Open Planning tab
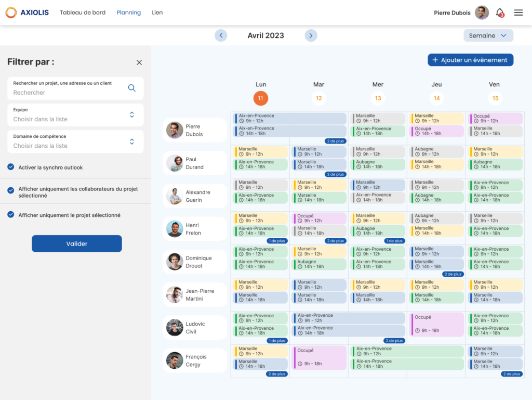Image resolution: width=532 pixels, height=400 pixels. (129, 12)
